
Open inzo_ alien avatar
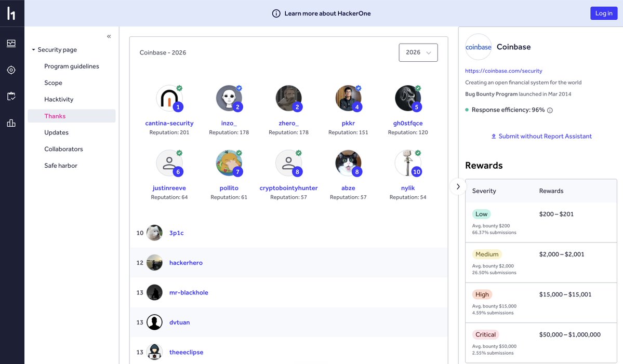(229, 98)
